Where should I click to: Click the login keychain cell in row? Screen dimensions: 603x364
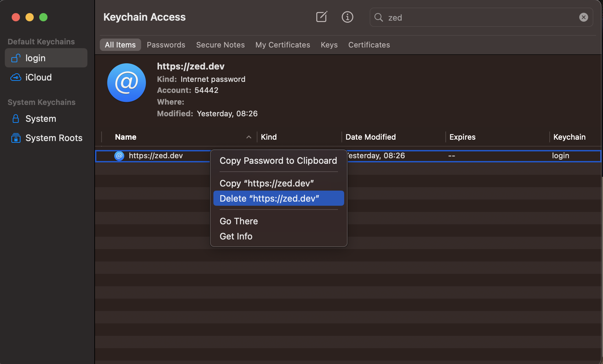pos(560,156)
